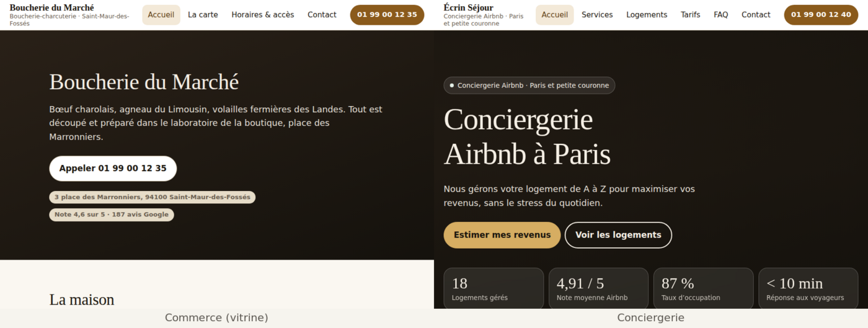The width and height of the screenshot is (868, 328).
Task: Click Estimer mes revenus button
Action: tap(502, 235)
